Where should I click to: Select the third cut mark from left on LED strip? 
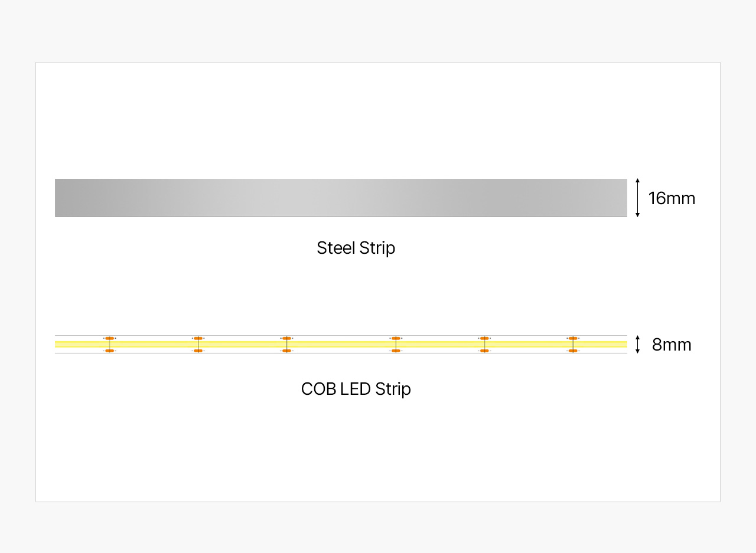286,344
